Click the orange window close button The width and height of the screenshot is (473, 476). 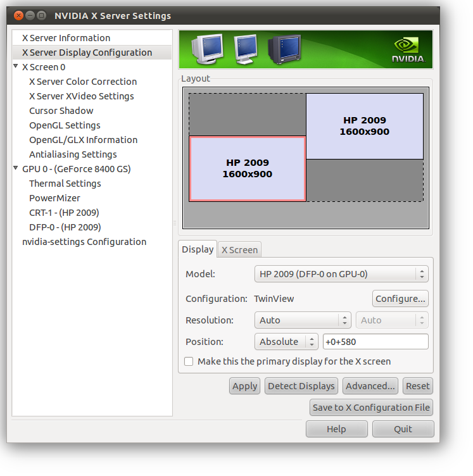point(18,15)
